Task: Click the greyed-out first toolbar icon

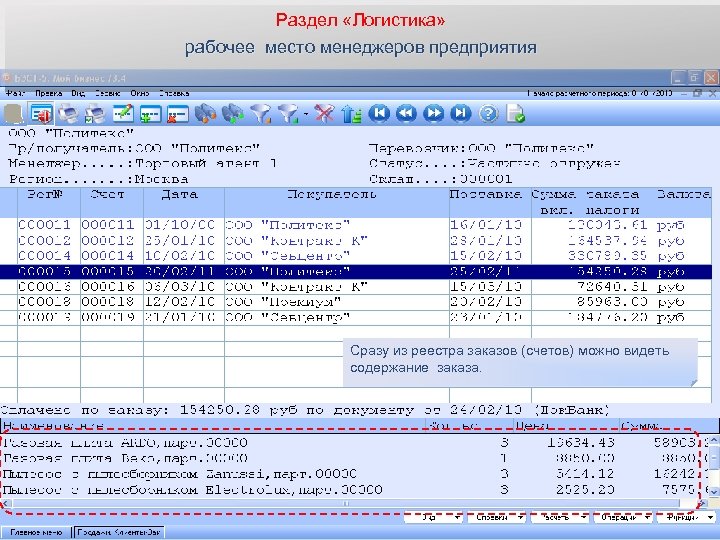Action: [x=14, y=113]
